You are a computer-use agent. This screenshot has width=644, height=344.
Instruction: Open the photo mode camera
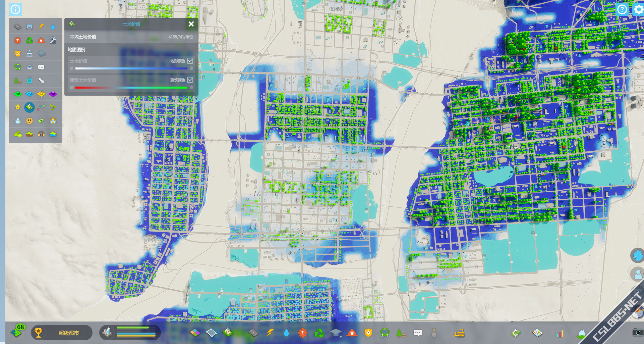(x=638, y=333)
